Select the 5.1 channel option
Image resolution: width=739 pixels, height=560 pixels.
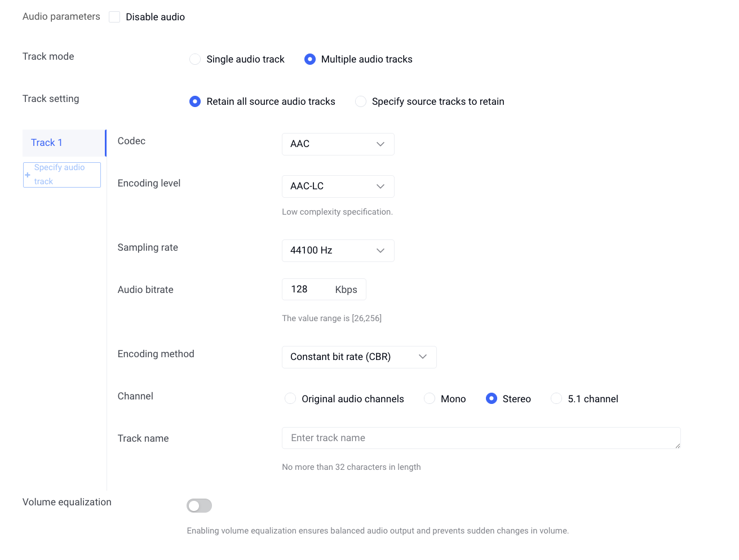pos(556,399)
